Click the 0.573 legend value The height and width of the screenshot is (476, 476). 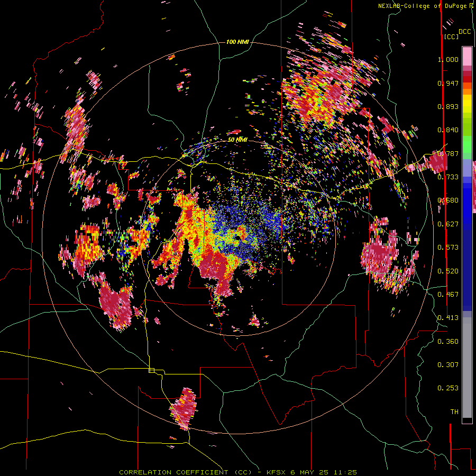pos(448,248)
